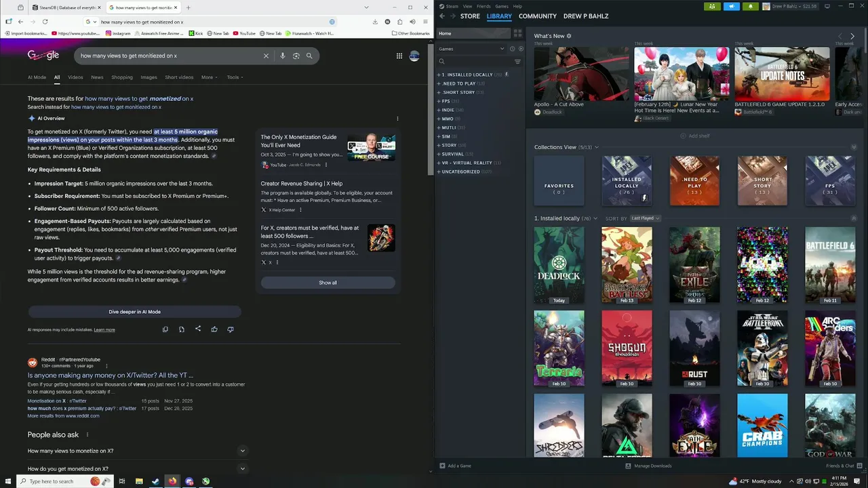Open What's New settings gear
Screen dimensions: 868x488
click(569, 36)
